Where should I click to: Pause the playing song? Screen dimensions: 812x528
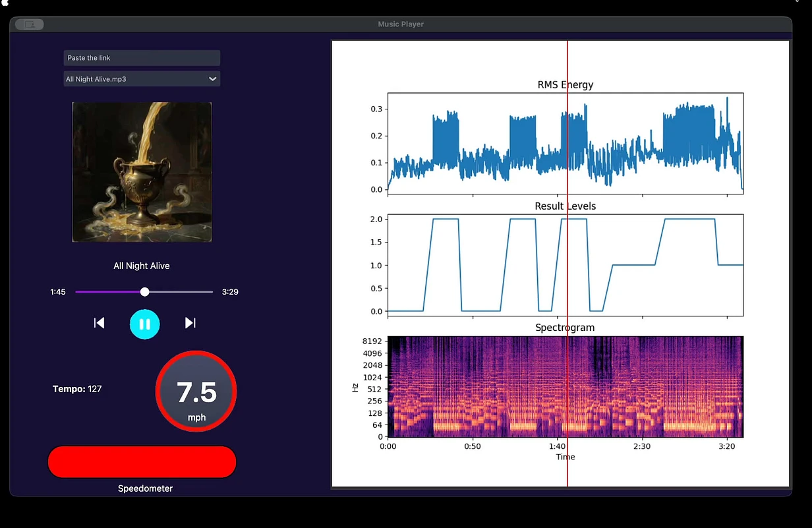[145, 324]
